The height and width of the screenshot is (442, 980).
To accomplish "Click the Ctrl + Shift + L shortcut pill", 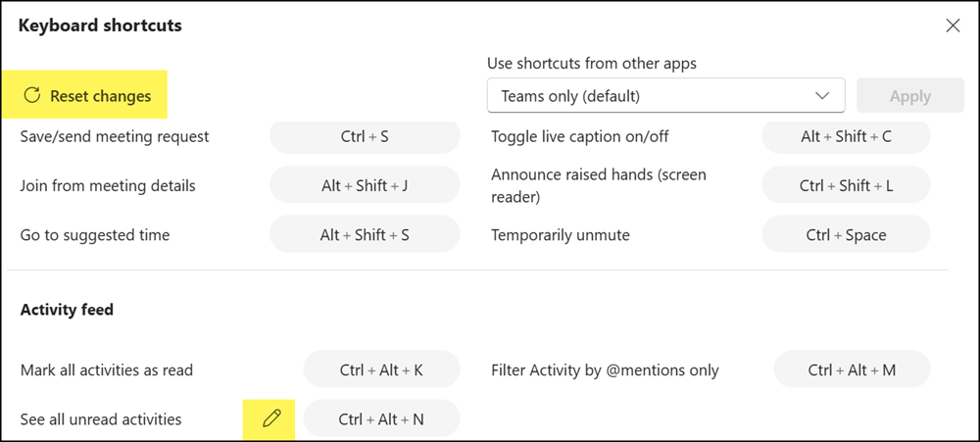I will point(846,185).
